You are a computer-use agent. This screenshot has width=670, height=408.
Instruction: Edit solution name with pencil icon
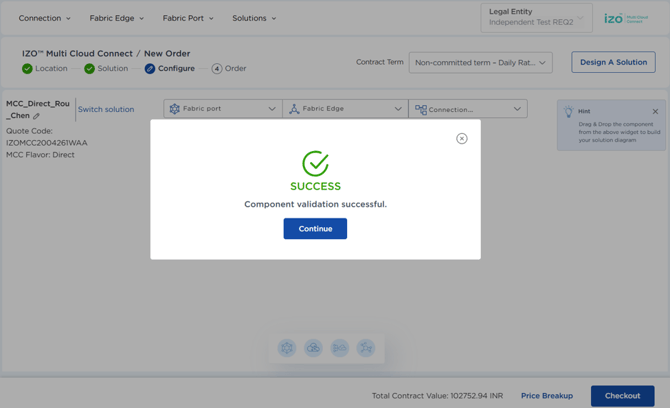(x=36, y=116)
